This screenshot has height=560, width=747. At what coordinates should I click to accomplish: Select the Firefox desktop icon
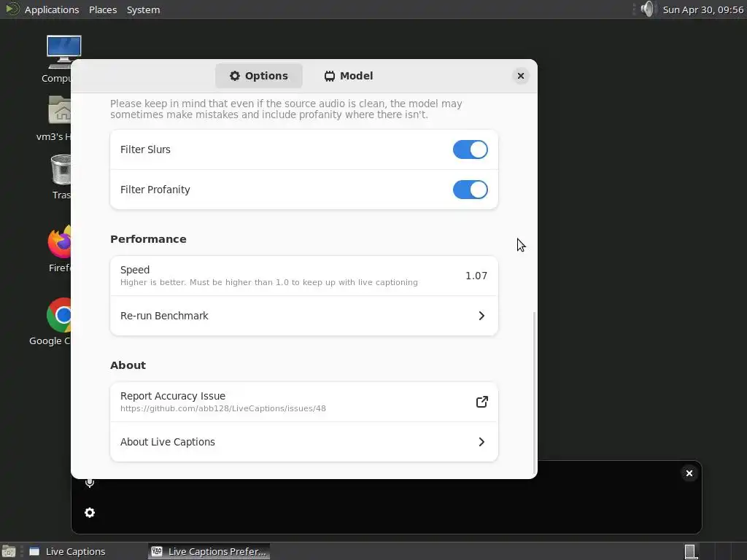[60, 249]
